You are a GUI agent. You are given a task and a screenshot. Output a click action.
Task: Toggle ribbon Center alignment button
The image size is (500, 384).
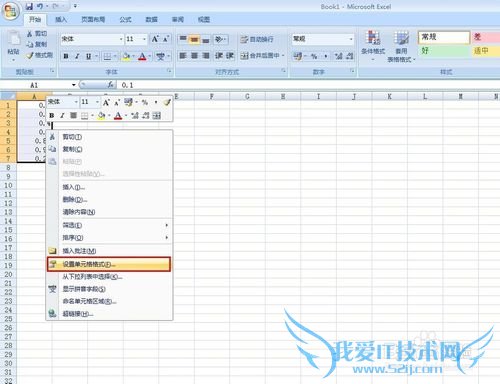(x=194, y=55)
